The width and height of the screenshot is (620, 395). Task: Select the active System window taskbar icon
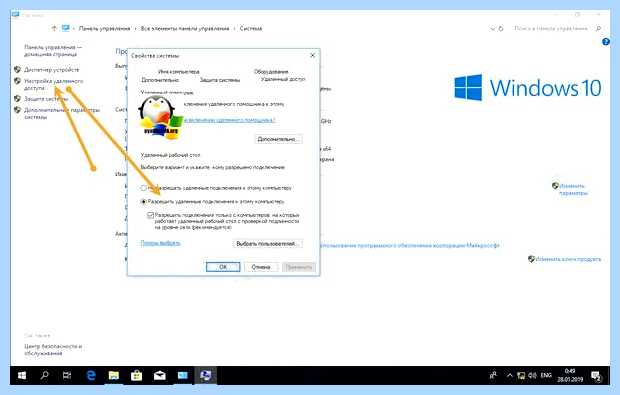coord(206,375)
